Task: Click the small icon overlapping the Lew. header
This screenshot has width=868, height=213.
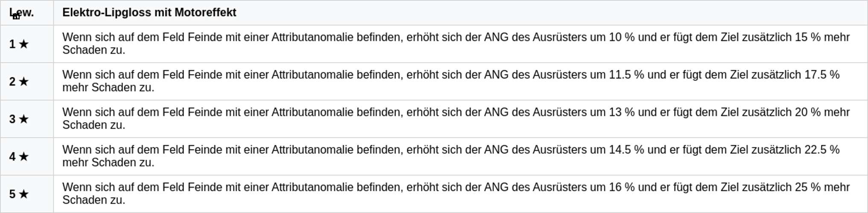Action: [16, 17]
